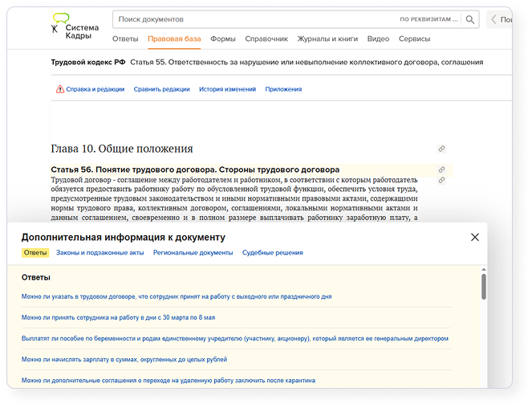Click the back chevron button top right
Viewport: 532px width, 408px height.
(x=494, y=19)
